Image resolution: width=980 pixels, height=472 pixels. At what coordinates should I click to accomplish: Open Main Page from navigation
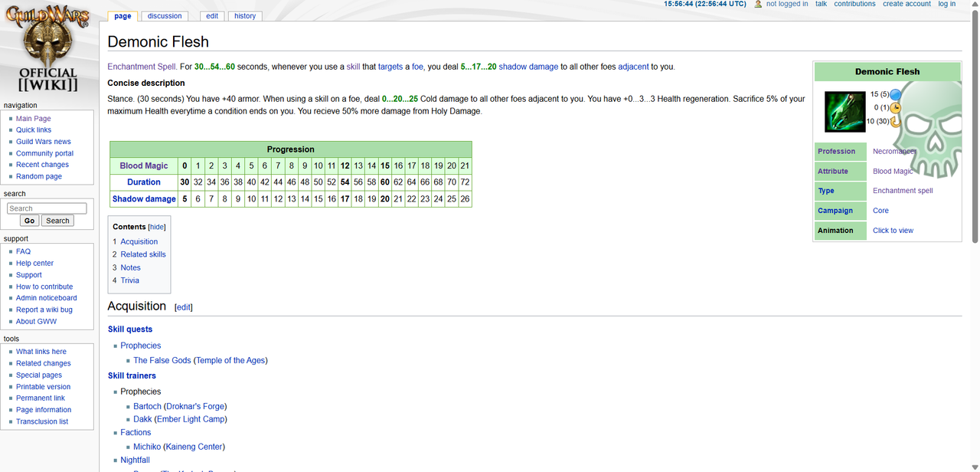click(x=34, y=119)
